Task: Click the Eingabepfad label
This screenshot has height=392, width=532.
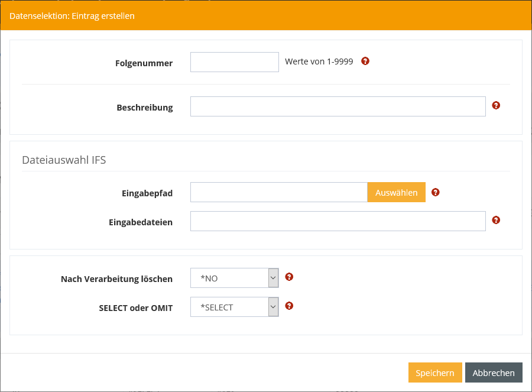Action: pyautogui.click(x=147, y=193)
